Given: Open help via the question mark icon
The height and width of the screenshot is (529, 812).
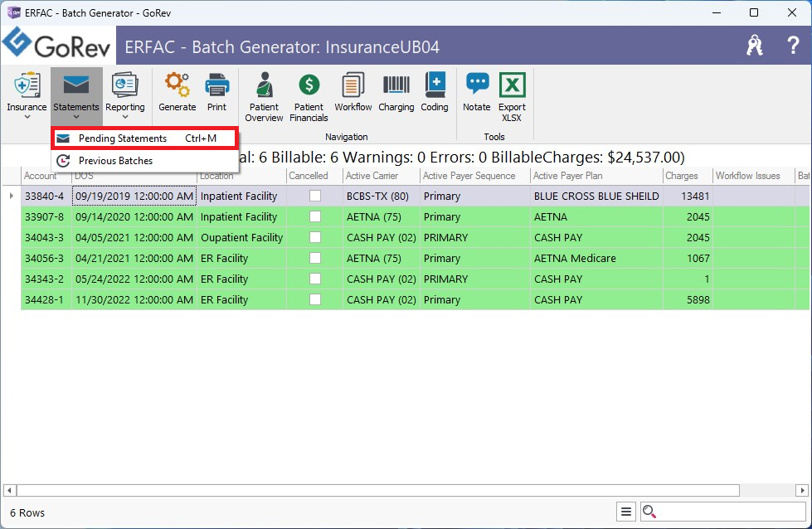Looking at the screenshot, I should tap(792, 46).
